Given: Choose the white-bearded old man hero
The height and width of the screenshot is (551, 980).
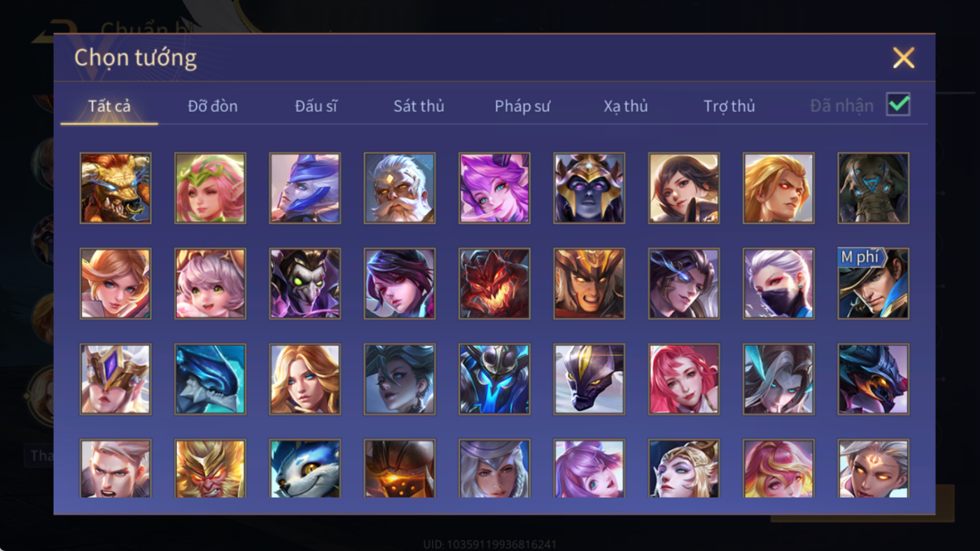Looking at the screenshot, I should [400, 188].
